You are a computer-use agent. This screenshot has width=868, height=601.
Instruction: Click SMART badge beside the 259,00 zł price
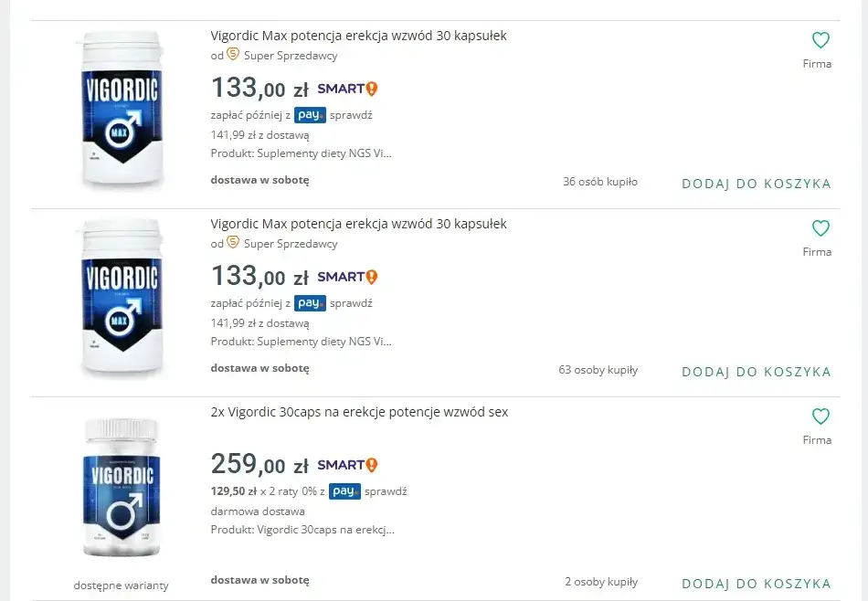click(x=347, y=465)
